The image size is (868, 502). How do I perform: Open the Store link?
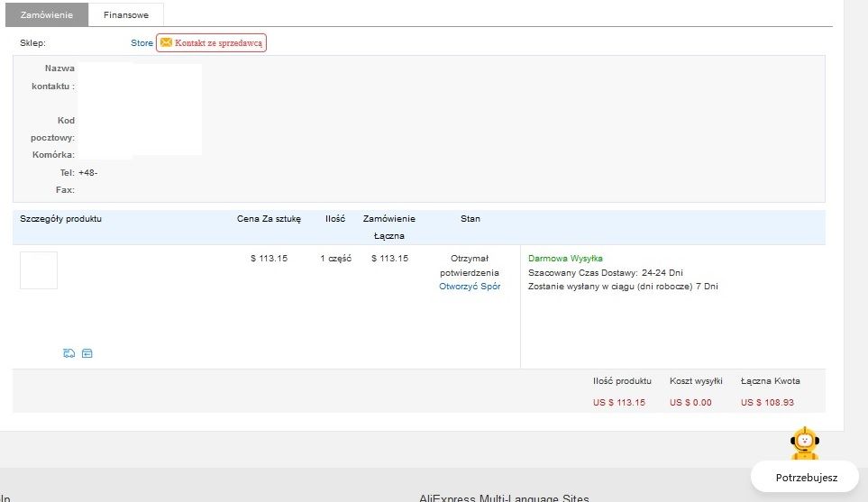pos(142,42)
